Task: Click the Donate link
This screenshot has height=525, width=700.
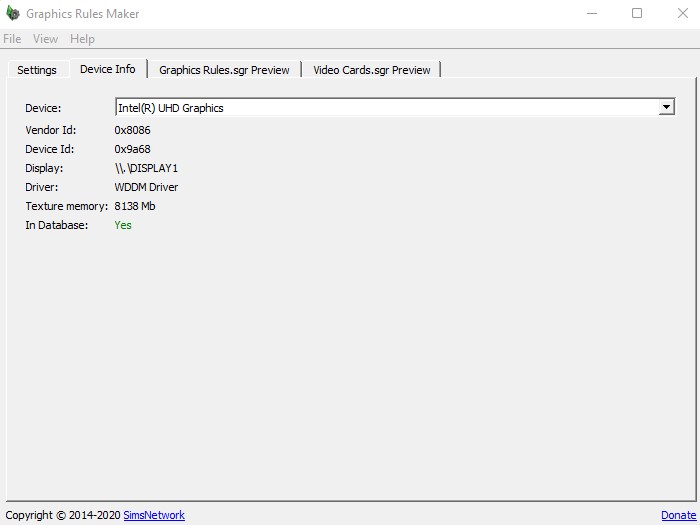Action: tap(678, 515)
